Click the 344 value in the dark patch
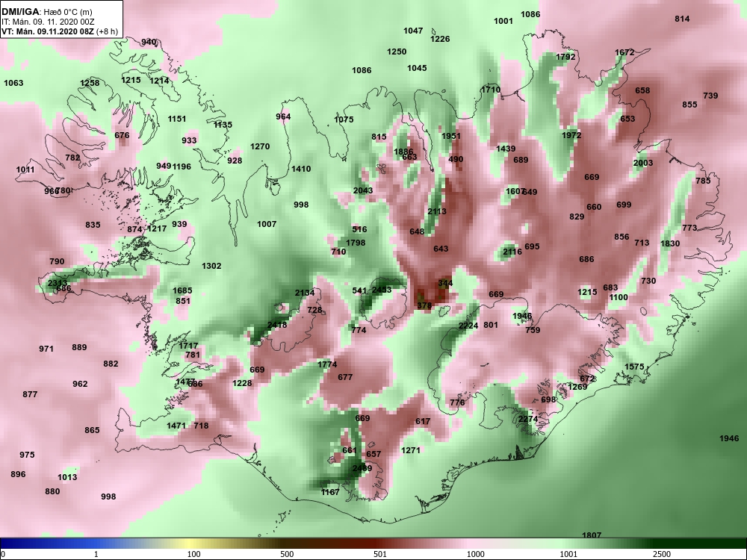Image resolution: width=747 pixels, height=560 pixels. point(445,283)
